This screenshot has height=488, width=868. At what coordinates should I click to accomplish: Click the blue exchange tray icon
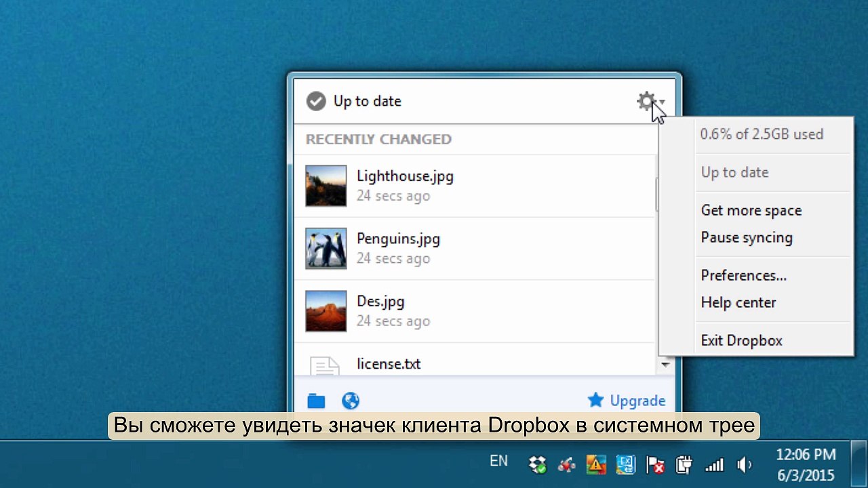(x=625, y=464)
